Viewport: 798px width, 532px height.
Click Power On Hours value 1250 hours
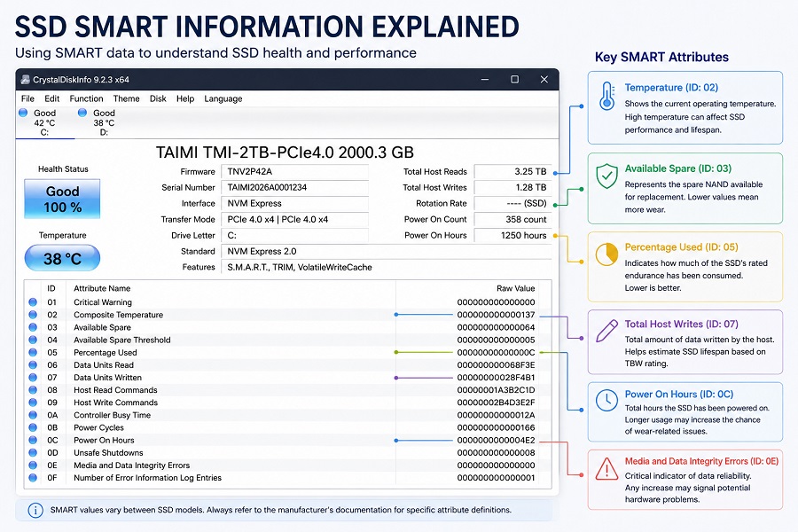click(512, 235)
